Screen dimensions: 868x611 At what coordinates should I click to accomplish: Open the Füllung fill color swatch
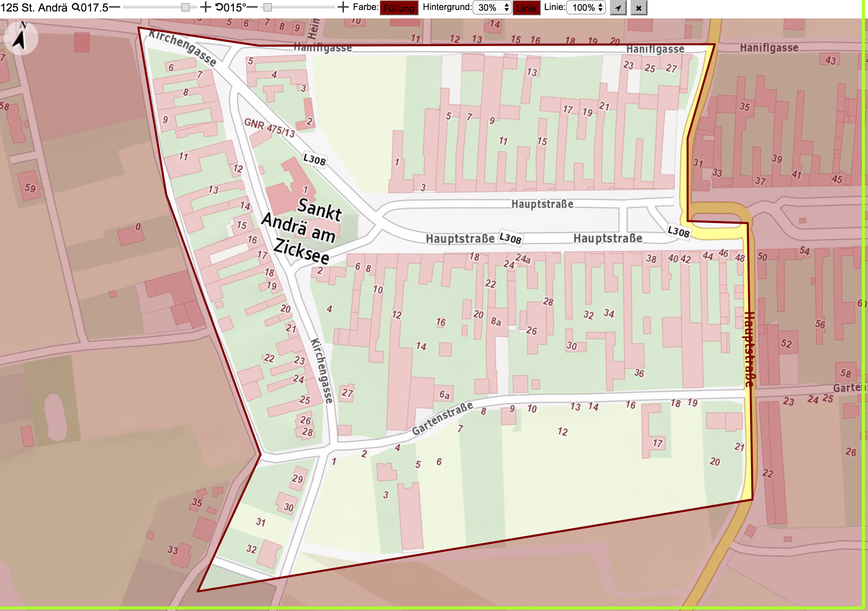(399, 8)
